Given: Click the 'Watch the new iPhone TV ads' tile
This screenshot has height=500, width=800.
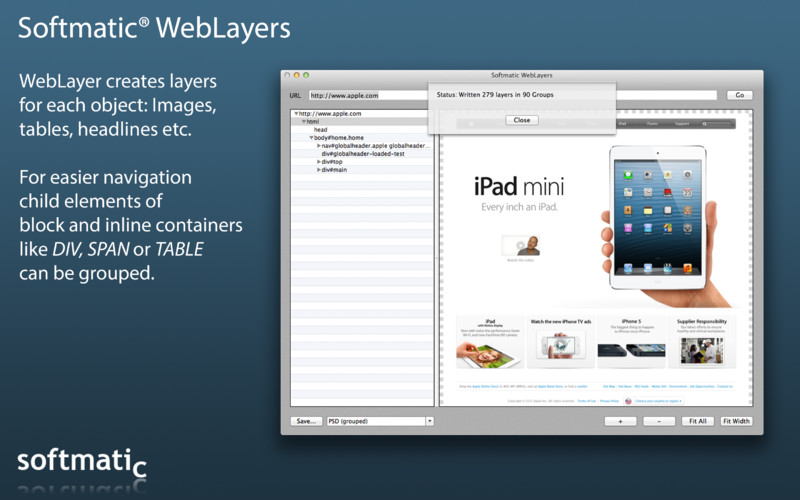Looking at the screenshot, I should (561, 342).
